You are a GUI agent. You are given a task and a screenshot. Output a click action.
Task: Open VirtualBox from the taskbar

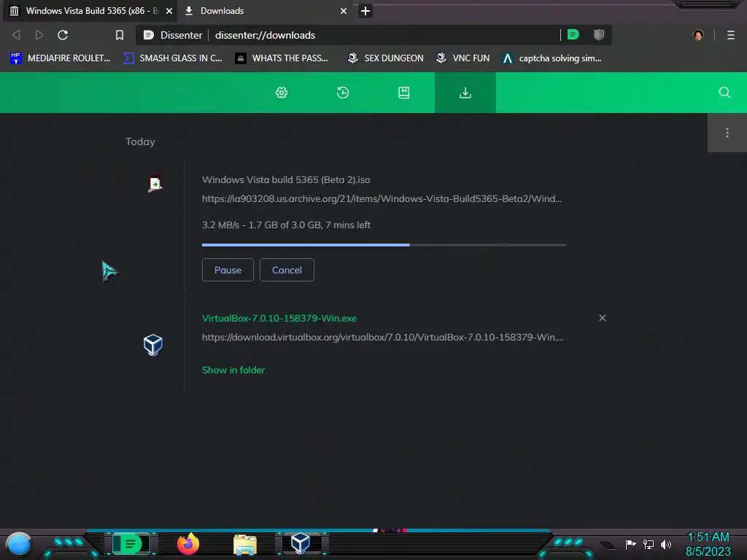tap(301, 543)
